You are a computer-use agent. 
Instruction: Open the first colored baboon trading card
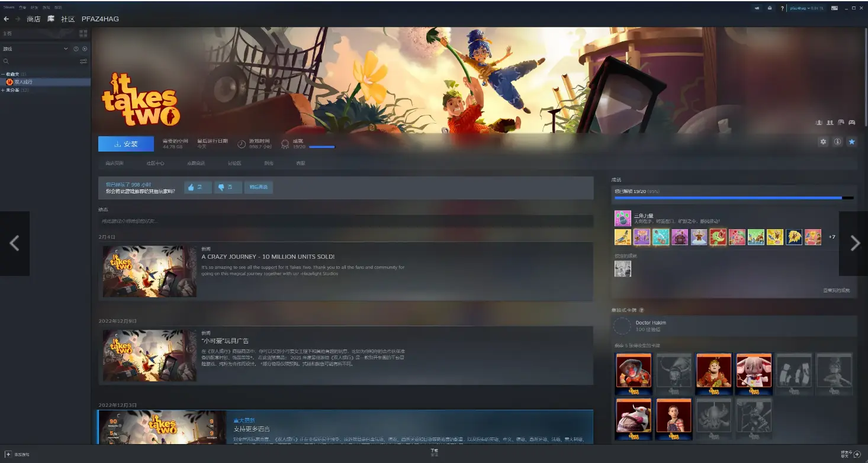[x=634, y=374]
